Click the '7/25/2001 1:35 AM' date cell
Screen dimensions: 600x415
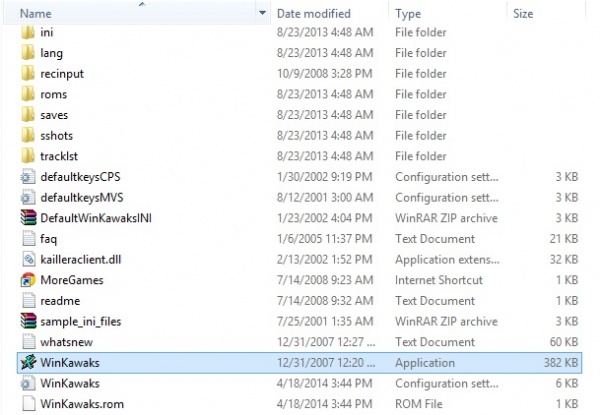(325, 321)
